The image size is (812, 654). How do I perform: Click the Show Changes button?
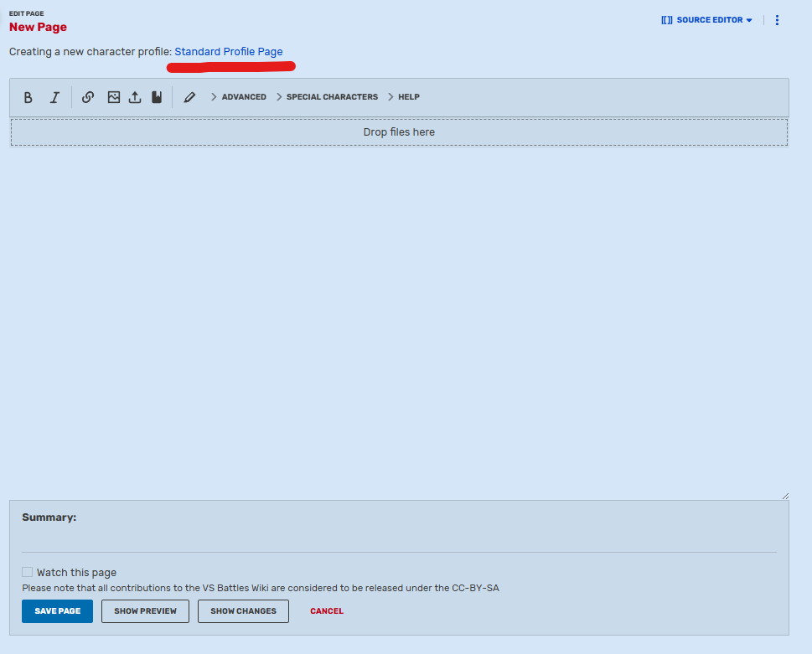tap(243, 611)
